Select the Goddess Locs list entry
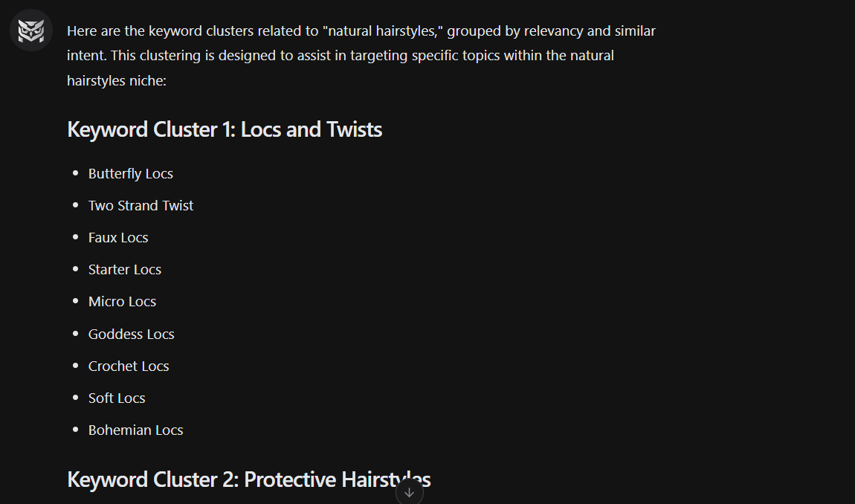The height and width of the screenshot is (504, 855). pos(131,334)
